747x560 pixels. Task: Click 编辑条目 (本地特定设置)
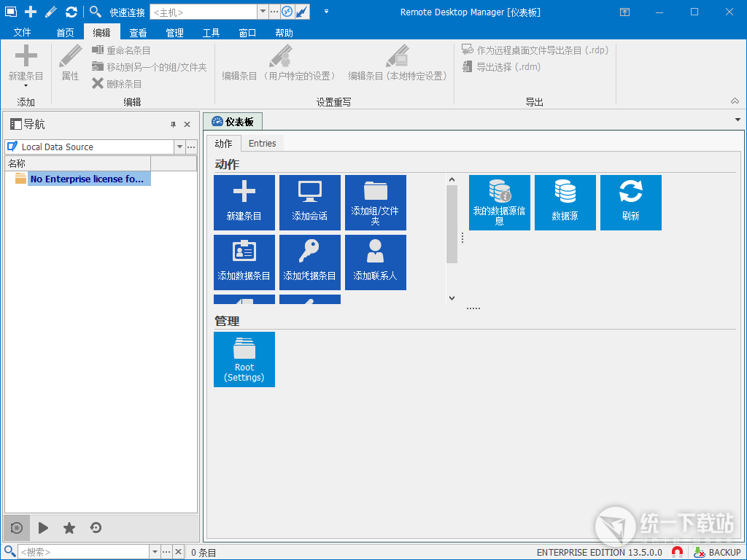(398, 63)
